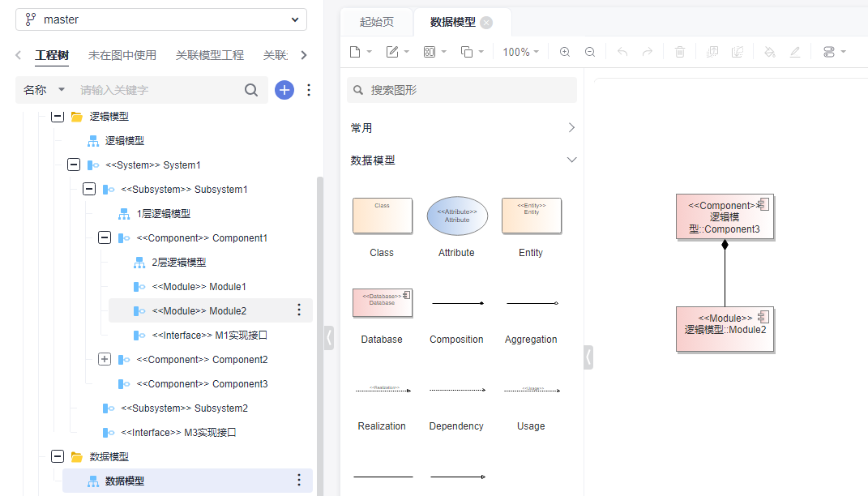Collapse the Subsystem1 tree node
The width and height of the screenshot is (868, 496).
pyautogui.click(x=89, y=190)
